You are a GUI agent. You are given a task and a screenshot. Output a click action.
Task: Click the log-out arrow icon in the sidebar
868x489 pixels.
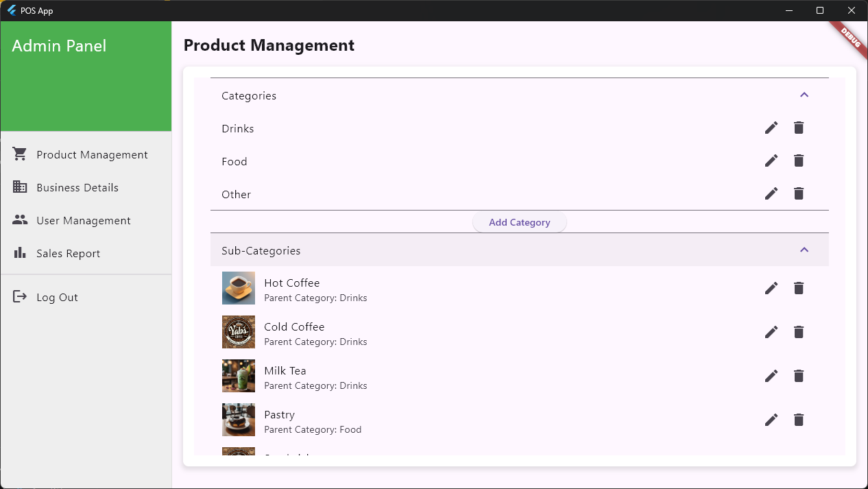click(19, 296)
